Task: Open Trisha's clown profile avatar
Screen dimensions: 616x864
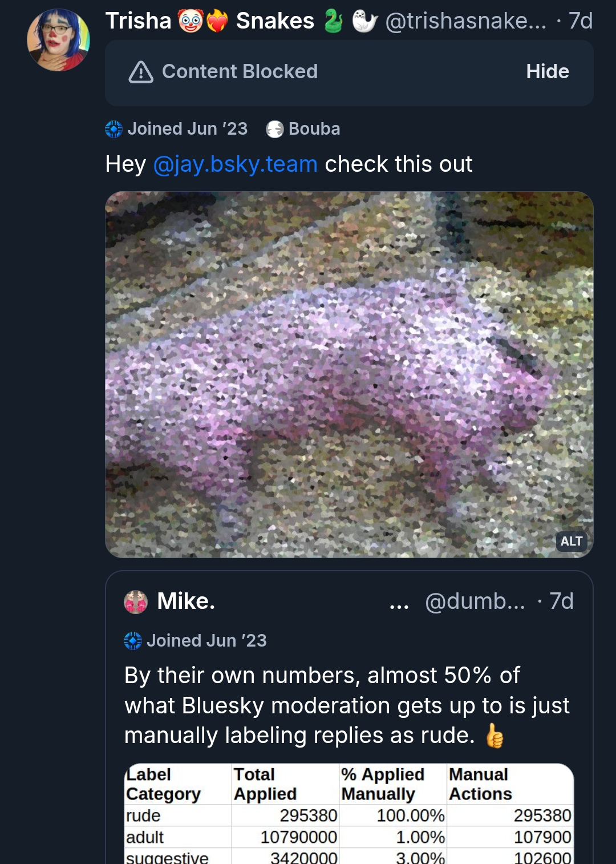Action: coord(58,40)
